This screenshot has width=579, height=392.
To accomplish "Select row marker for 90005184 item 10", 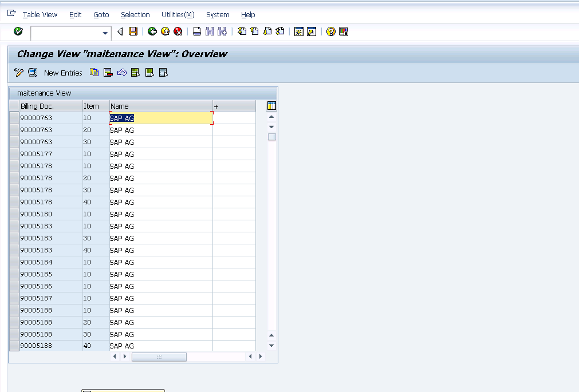I will [x=14, y=262].
